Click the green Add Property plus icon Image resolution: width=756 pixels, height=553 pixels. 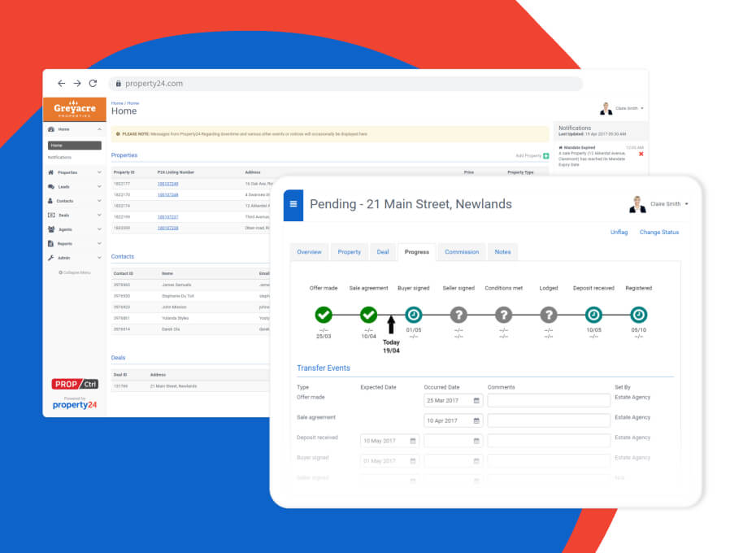545,155
